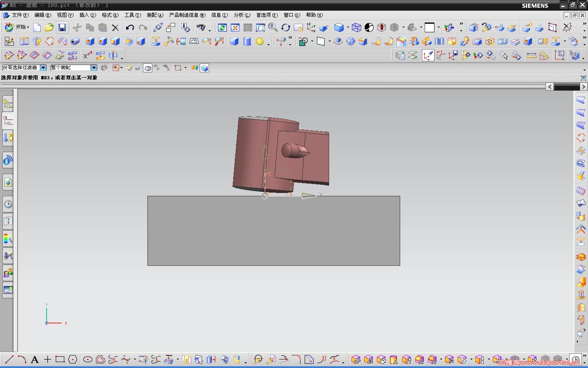
Task: Open the Roles sidebar tab
Action: (x=8, y=273)
